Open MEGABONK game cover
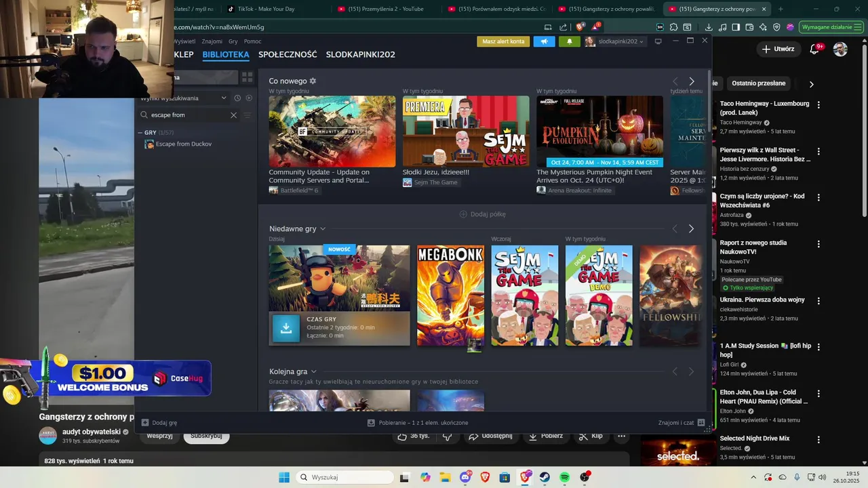 click(450, 296)
